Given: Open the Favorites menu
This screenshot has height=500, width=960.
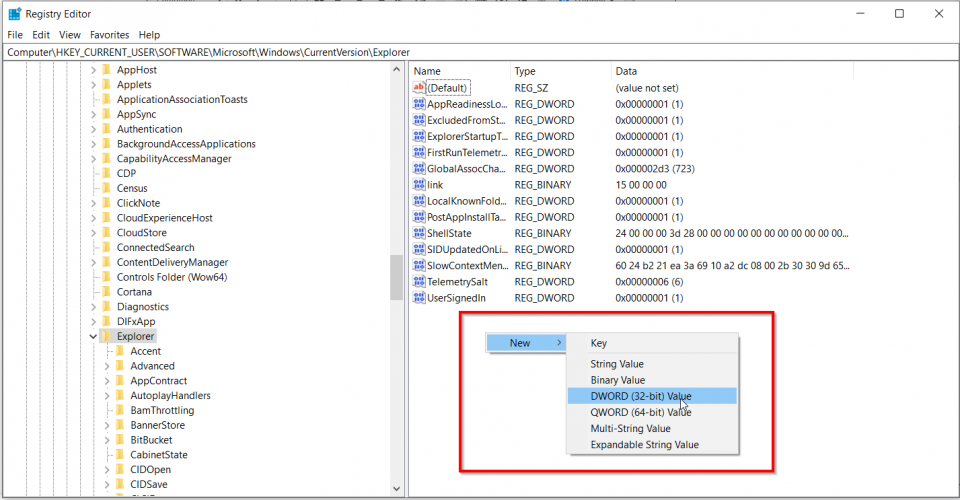Looking at the screenshot, I should (x=110, y=35).
